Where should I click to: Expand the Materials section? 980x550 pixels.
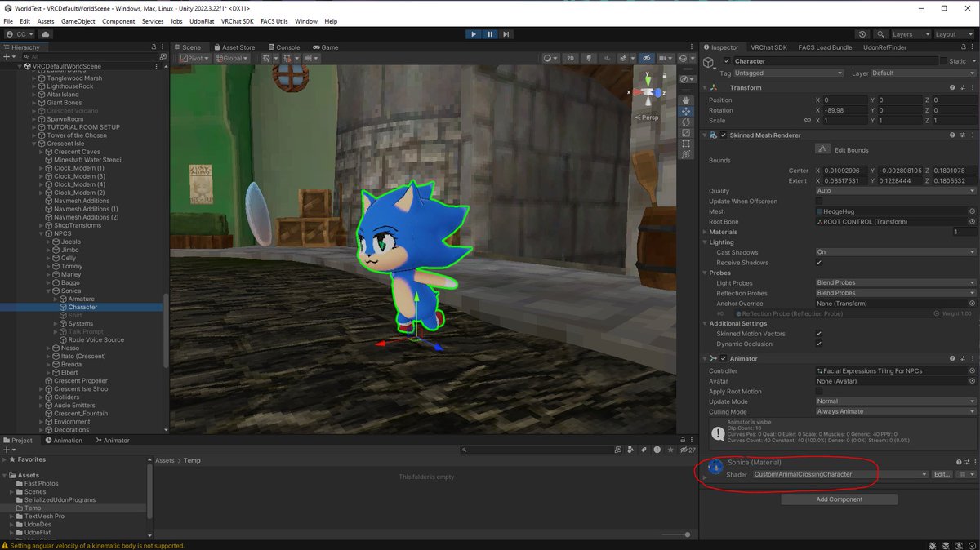click(705, 232)
